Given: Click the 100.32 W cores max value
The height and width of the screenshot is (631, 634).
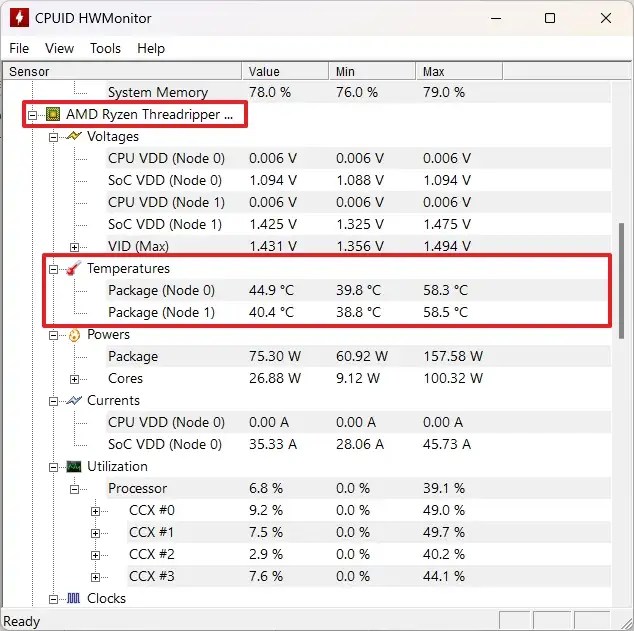Looking at the screenshot, I should tap(453, 378).
